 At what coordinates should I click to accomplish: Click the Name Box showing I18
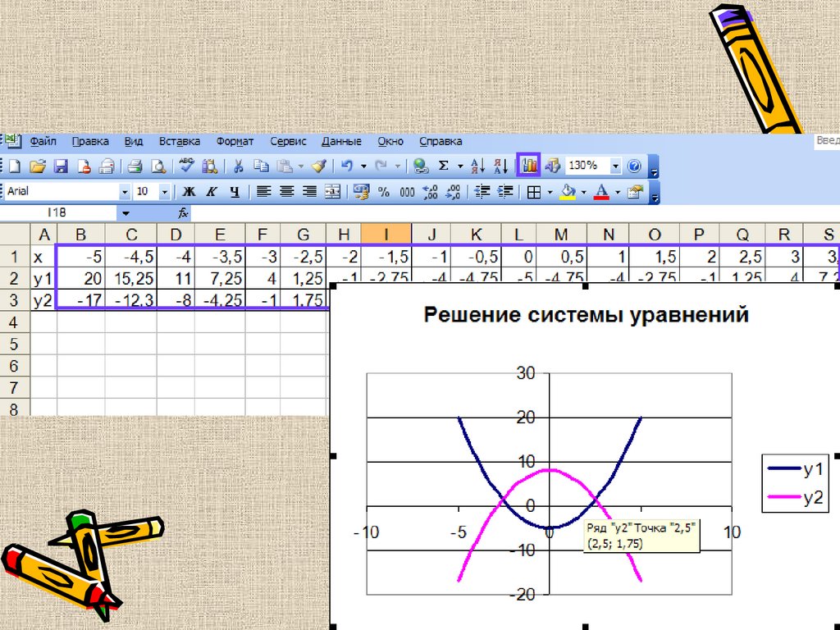point(58,212)
